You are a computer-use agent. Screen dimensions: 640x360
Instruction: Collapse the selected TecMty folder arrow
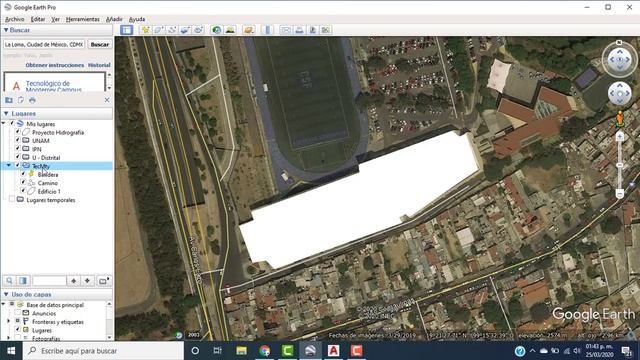9,165
